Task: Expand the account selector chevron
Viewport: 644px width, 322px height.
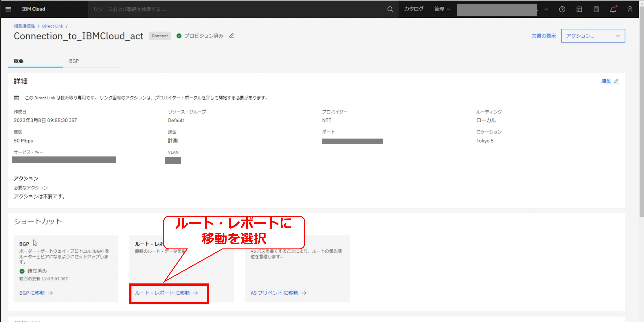Action: [546, 9]
